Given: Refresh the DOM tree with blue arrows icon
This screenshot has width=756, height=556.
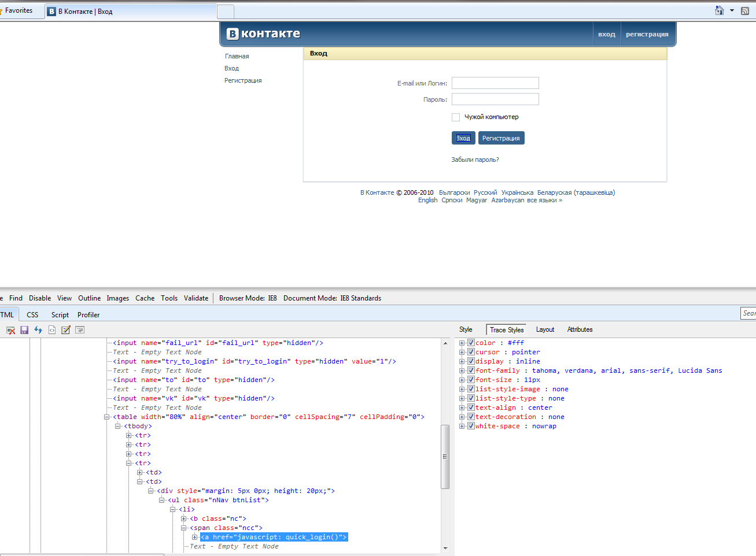Looking at the screenshot, I should [38, 330].
